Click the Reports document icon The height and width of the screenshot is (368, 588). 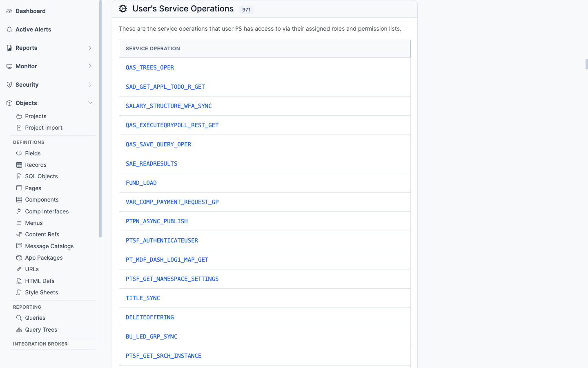click(x=9, y=48)
